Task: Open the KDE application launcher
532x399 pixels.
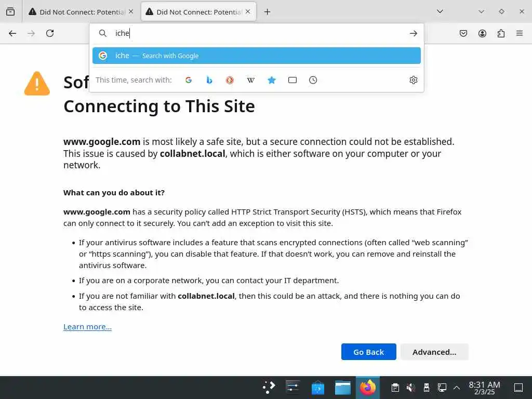Action: [x=269, y=387]
